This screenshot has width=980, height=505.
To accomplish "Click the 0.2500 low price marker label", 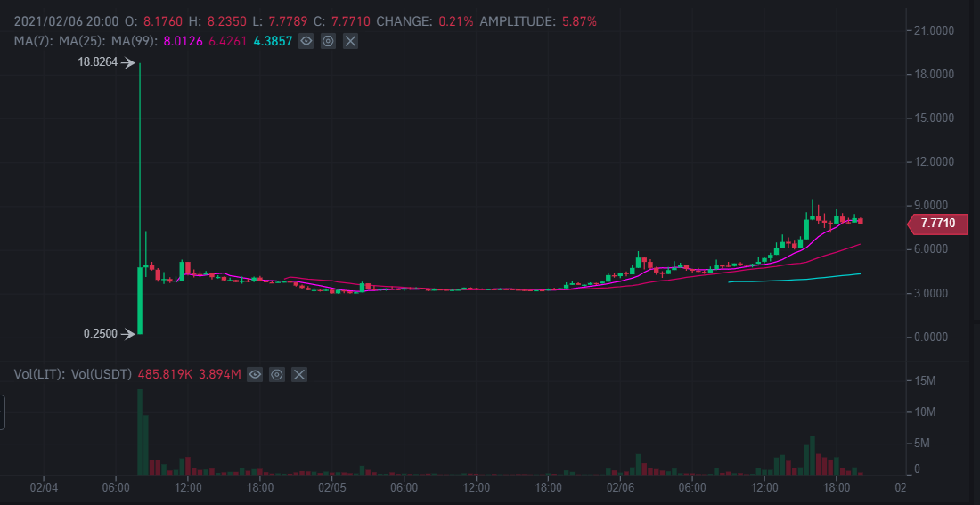I will click(x=100, y=334).
